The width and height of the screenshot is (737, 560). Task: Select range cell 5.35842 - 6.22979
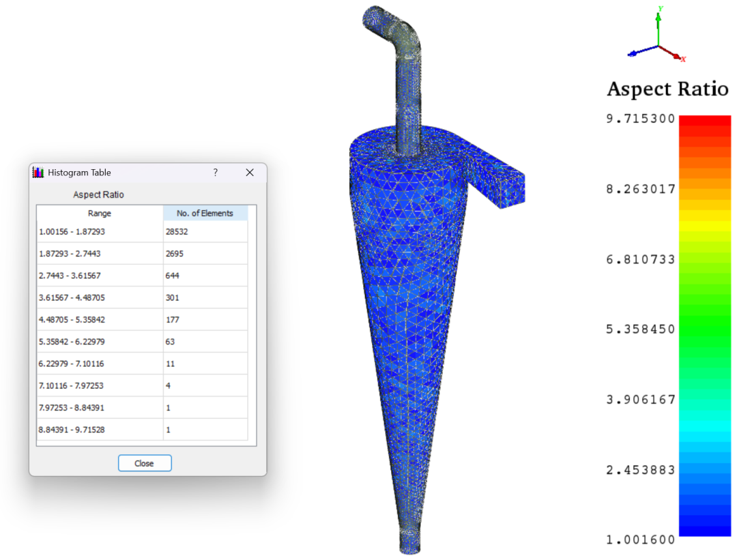pos(100,342)
